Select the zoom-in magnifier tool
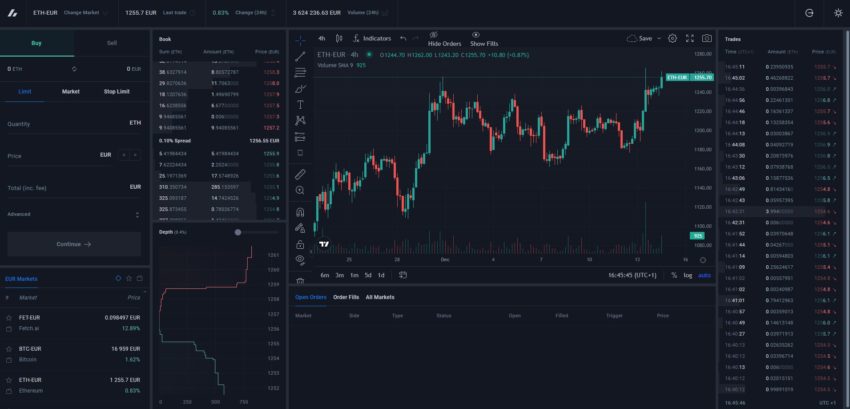The image size is (850, 409). point(300,190)
